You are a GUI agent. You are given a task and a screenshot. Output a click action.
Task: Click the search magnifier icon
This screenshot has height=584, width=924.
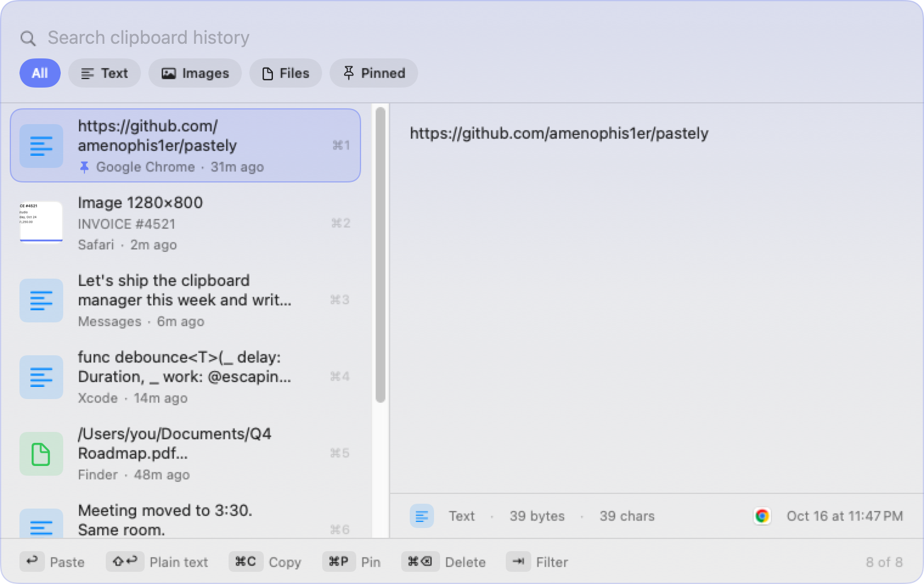[28, 38]
